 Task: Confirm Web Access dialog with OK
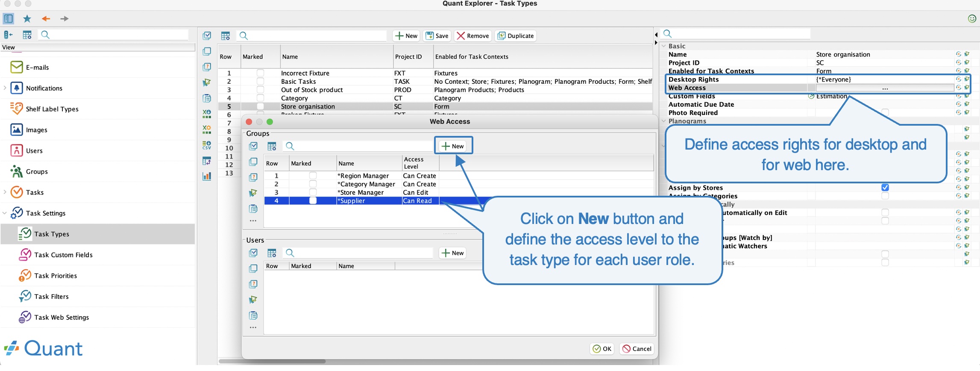click(x=602, y=349)
